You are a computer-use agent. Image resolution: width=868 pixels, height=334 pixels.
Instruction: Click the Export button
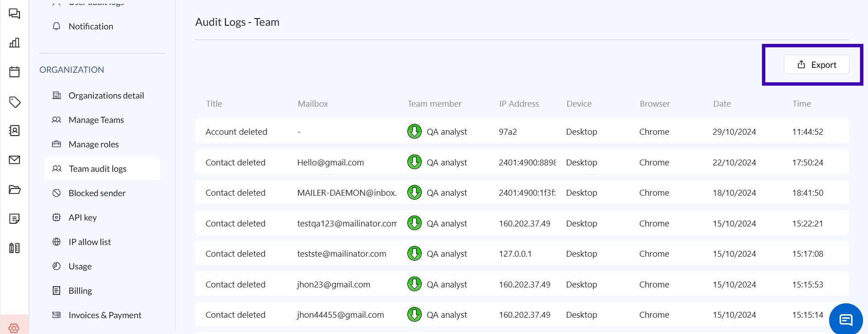(816, 65)
